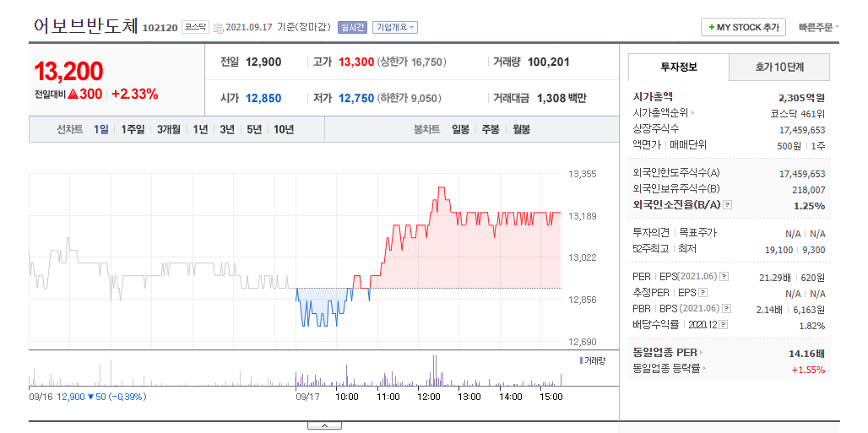The image size is (868, 433).
Task: Click the 실시간 button
Action: pyautogui.click(x=352, y=27)
